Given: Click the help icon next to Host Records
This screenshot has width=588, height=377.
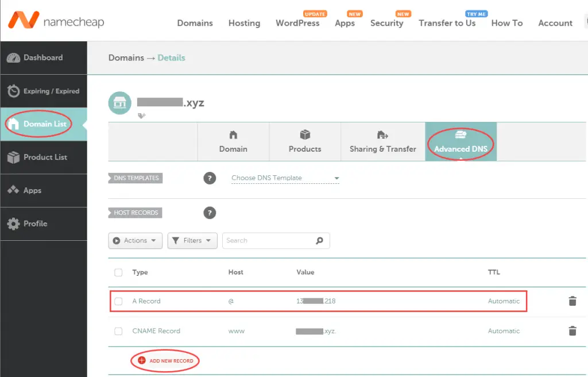Looking at the screenshot, I should point(210,213).
